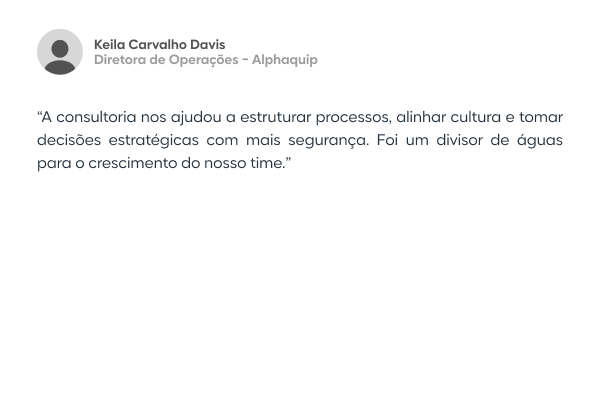Click the name Keila Carvalho Davis

pos(159,45)
